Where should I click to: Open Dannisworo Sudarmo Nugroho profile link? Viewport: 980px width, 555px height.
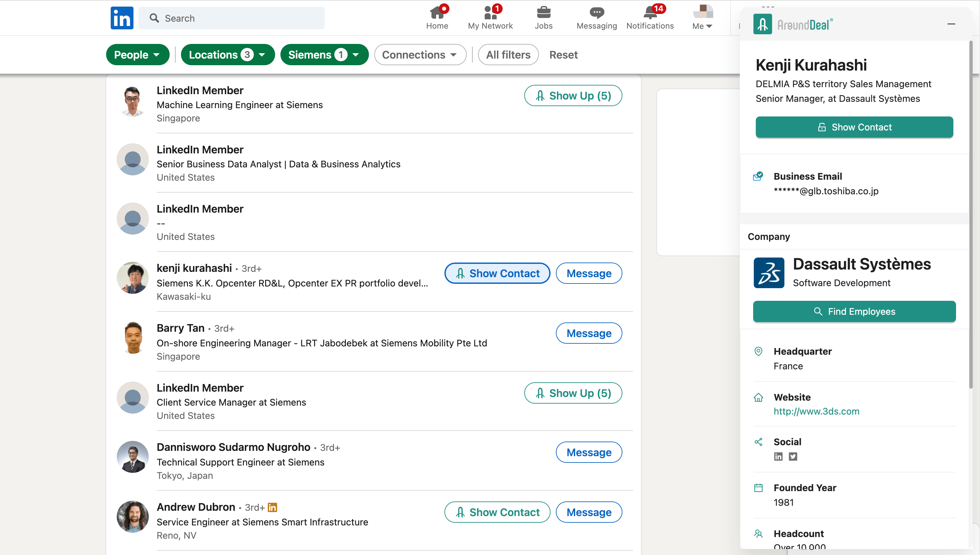pyautogui.click(x=233, y=447)
